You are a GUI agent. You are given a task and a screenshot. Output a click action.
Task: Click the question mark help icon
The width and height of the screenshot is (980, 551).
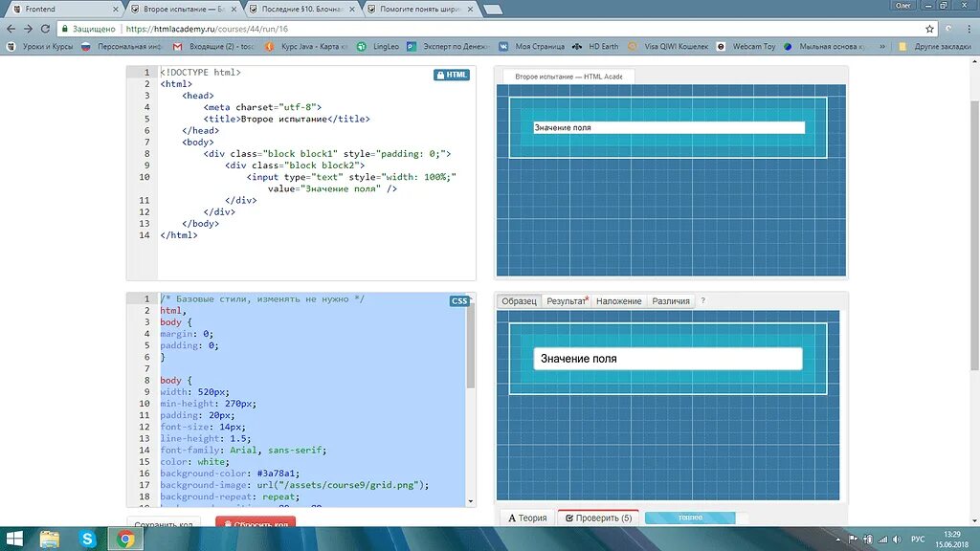point(703,300)
